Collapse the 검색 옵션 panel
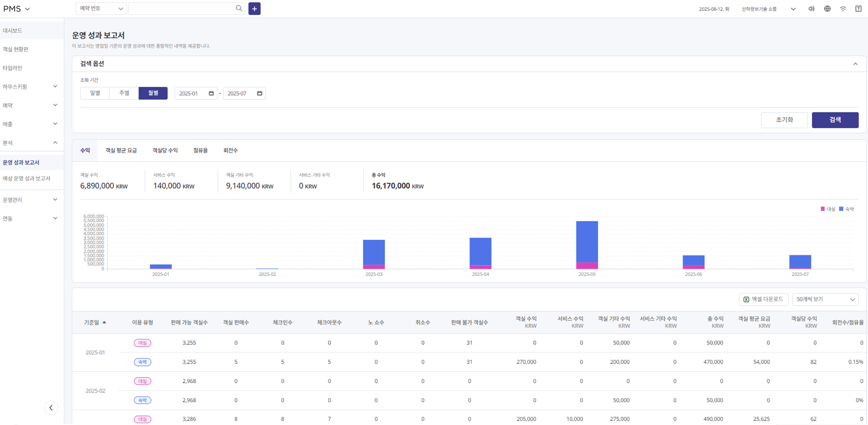Image resolution: width=868 pixels, height=425 pixels. pos(855,64)
